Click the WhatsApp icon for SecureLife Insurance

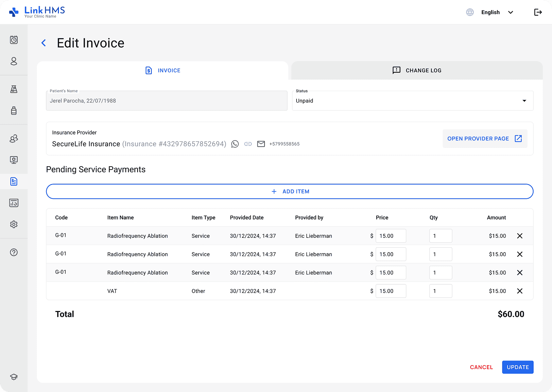(235, 144)
